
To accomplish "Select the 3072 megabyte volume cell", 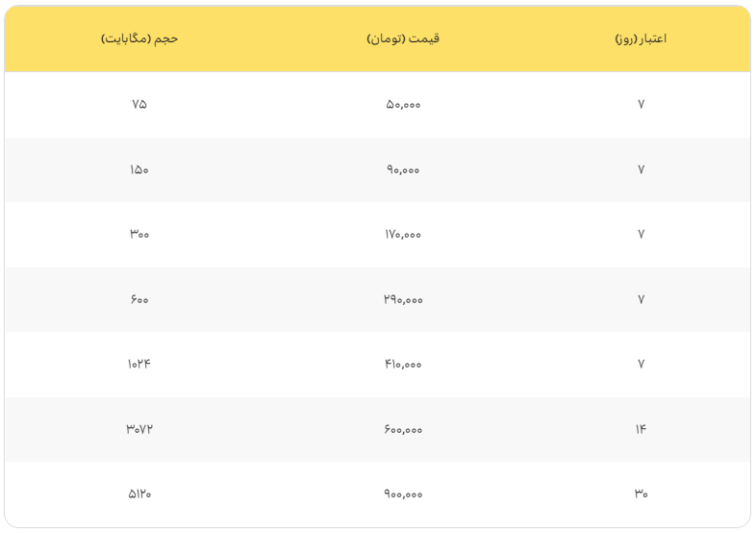I will tap(139, 429).
